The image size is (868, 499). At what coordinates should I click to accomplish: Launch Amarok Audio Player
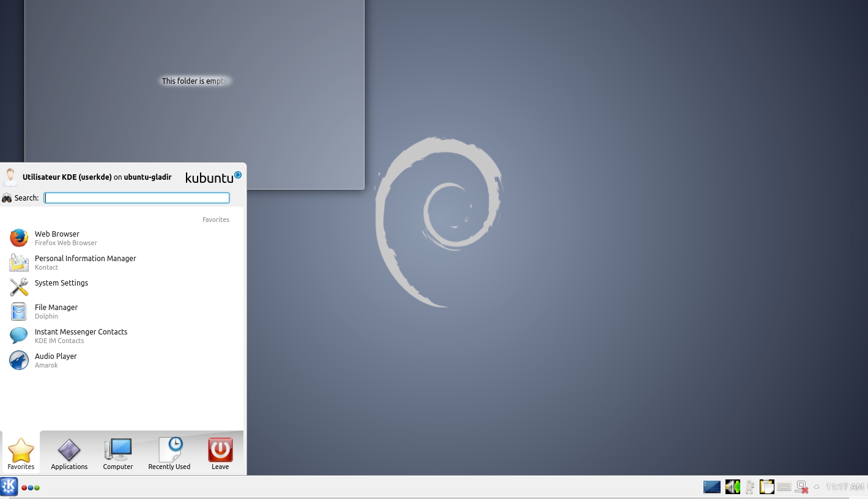pyautogui.click(x=55, y=360)
